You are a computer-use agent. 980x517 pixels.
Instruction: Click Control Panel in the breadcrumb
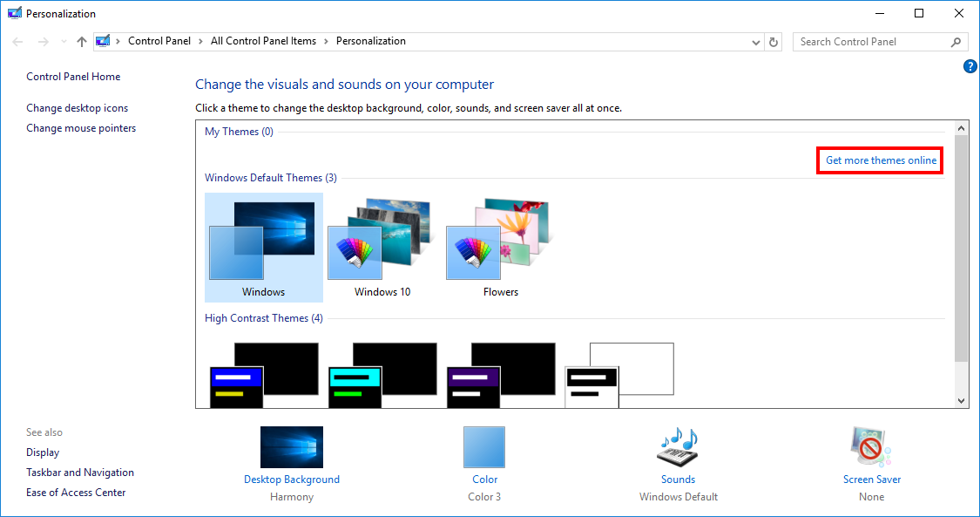click(x=159, y=41)
